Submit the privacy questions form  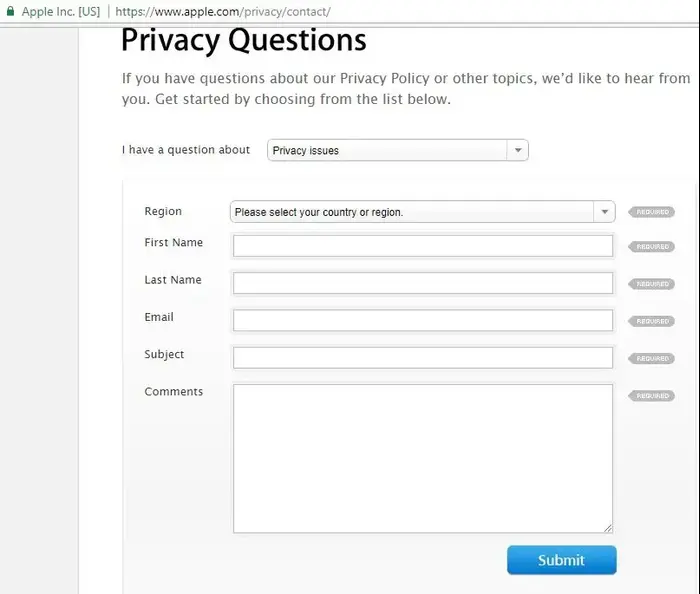click(x=562, y=560)
